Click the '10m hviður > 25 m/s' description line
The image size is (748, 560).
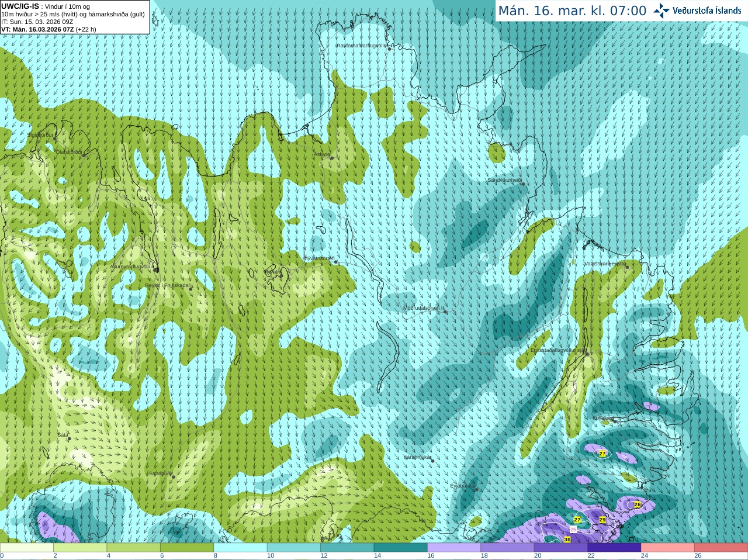(73, 14)
